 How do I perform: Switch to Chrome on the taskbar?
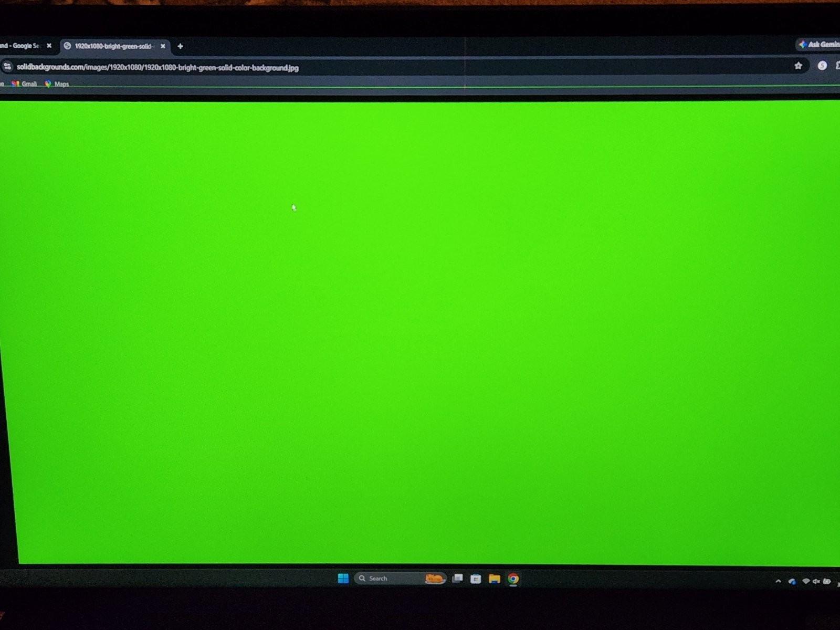[x=513, y=579]
